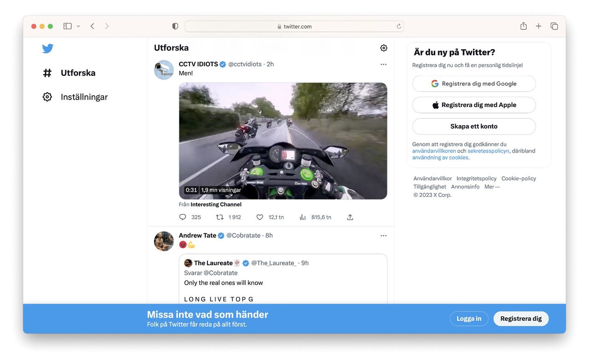Toggle the Safari sidebar

[x=67, y=26]
